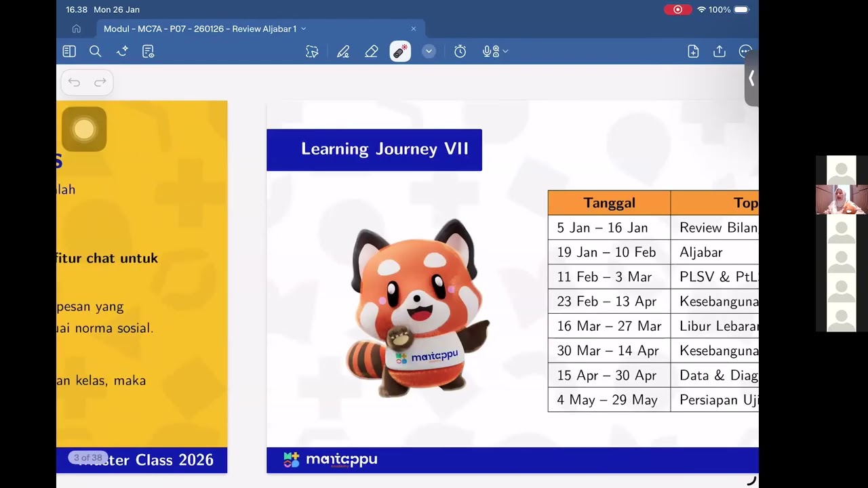Click the "PLSV & PtL" topic cell
Image resolution: width=868 pixels, height=488 pixels.
[x=715, y=277]
